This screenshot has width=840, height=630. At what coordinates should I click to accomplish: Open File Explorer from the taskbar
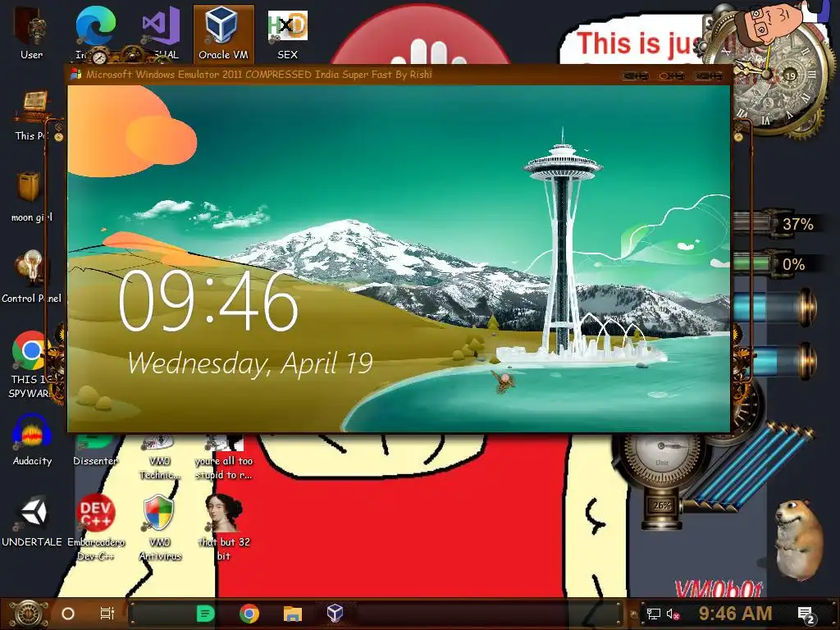coord(293,614)
